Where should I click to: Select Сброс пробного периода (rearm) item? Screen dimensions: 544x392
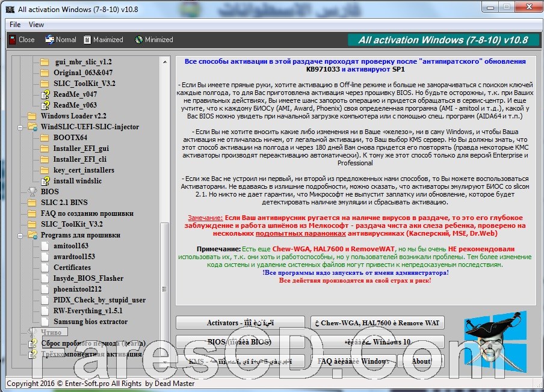93,343
